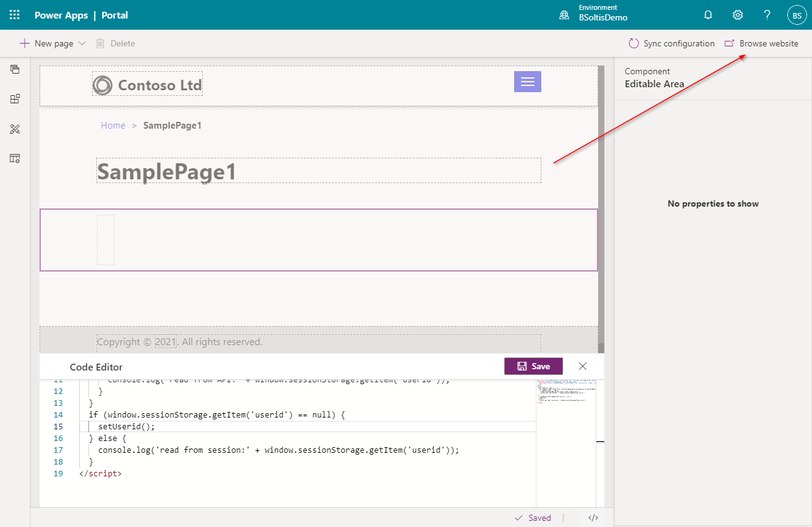Open the notifications bell

coord(708,15)
